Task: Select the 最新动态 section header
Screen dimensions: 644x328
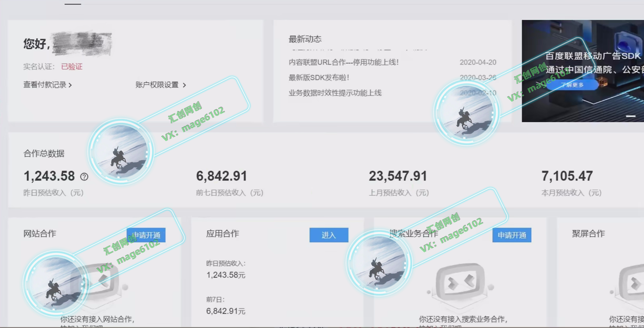Action: [305, 39]
